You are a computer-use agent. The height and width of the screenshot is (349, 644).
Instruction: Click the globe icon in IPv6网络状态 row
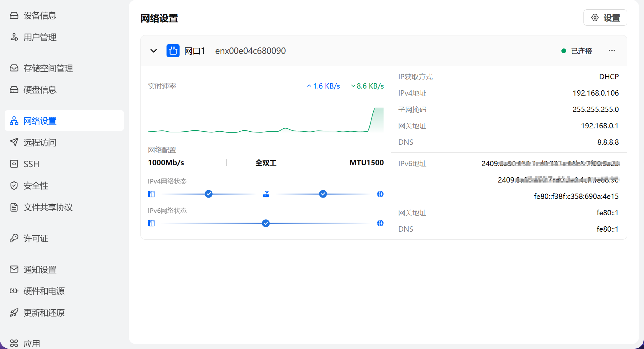pos(380,223)
